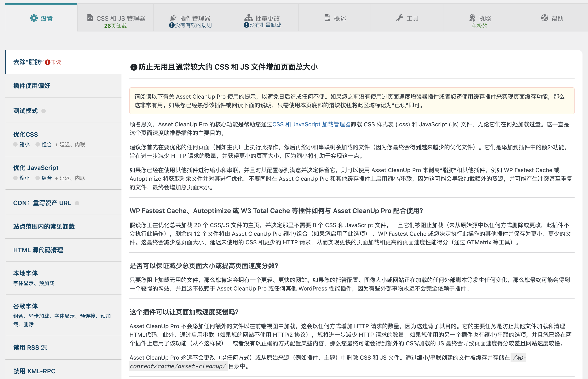Click the code file icon beside CSS 和 JS 管理器
588x379 pixels.
(90, 18)
